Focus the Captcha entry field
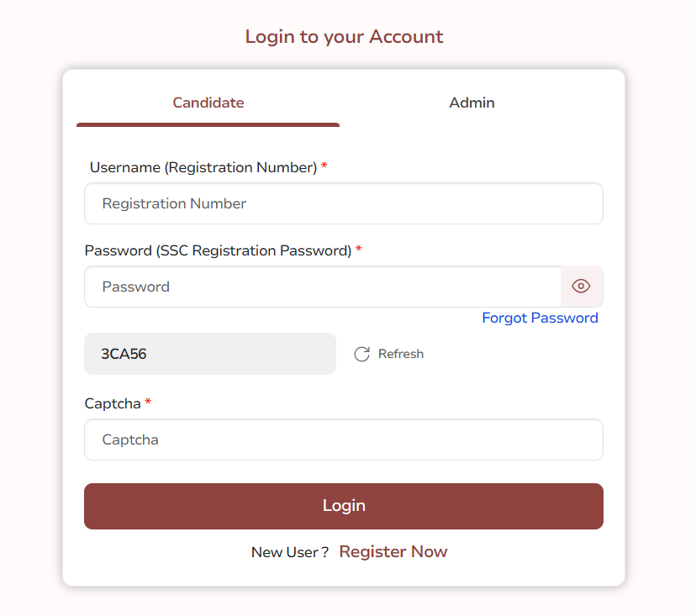This screenshot has width=696, height=616. [x=343, y=440]
